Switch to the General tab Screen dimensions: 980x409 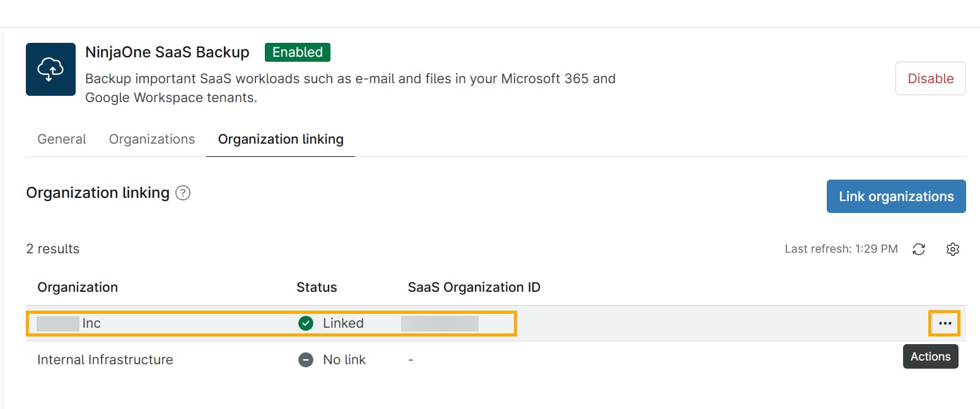61,139
